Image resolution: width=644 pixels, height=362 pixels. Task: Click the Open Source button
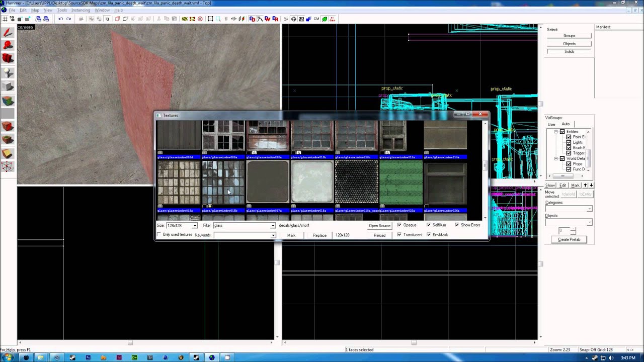[379, 226]
